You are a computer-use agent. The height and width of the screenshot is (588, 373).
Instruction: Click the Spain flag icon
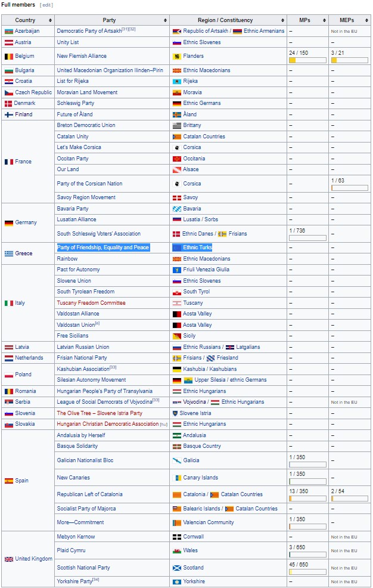pos(8,481)
